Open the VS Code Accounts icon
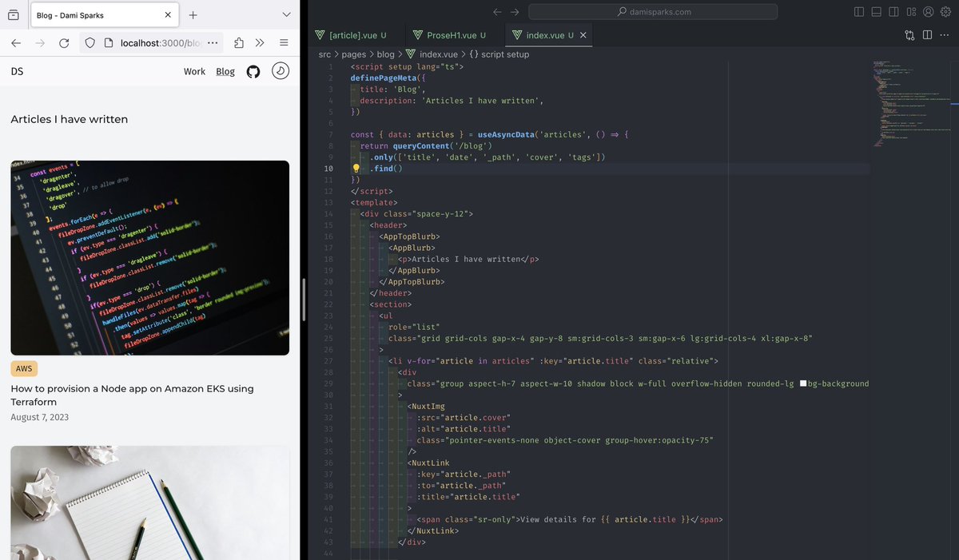 point(928,12)
